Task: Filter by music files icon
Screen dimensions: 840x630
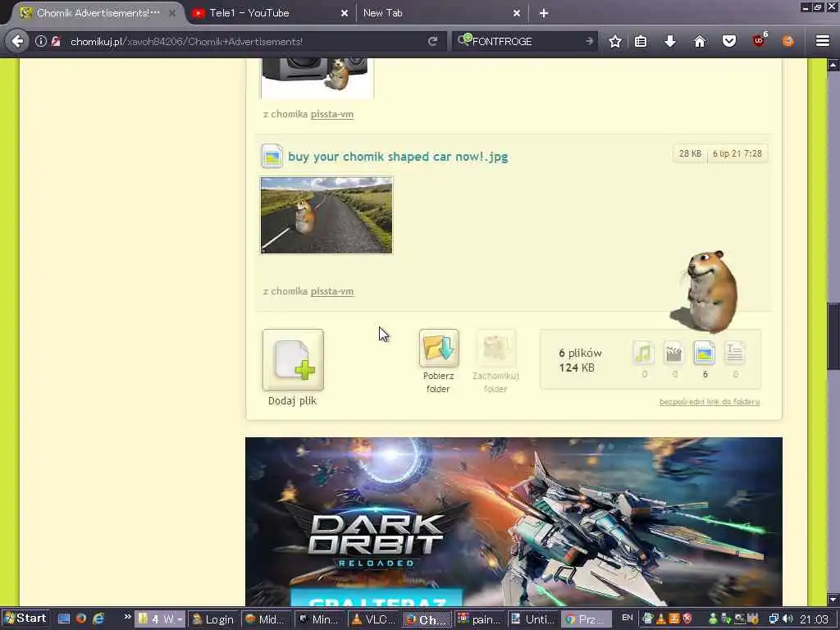Action: pyautogui.click(x=643, y=353)
